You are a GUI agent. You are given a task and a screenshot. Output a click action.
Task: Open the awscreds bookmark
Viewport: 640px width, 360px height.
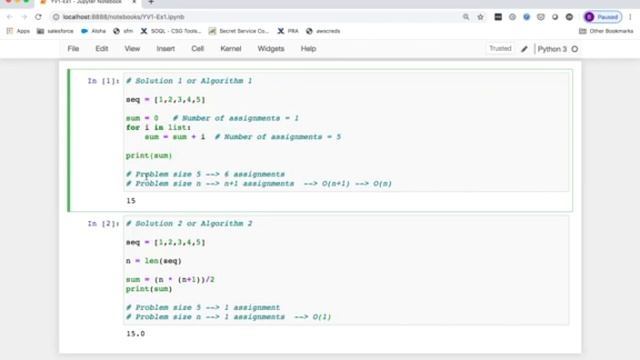(x=323, y=31)
